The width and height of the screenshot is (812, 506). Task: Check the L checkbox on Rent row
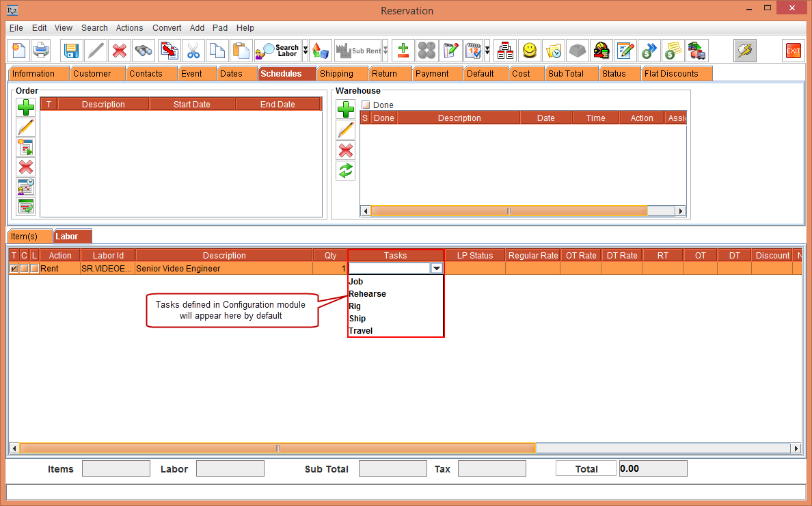[34, 269]
